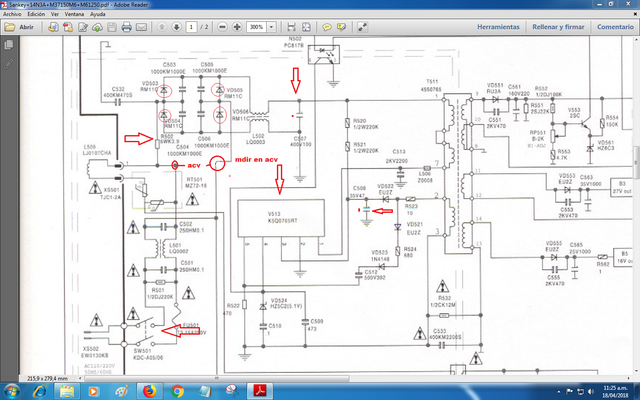Go to previous page arrow

162,27
